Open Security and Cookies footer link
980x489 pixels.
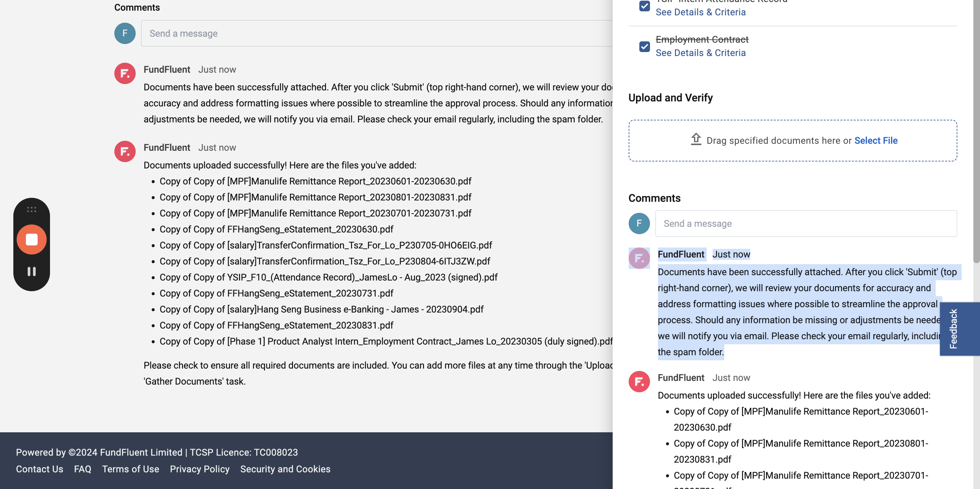(x=285, y=469)
